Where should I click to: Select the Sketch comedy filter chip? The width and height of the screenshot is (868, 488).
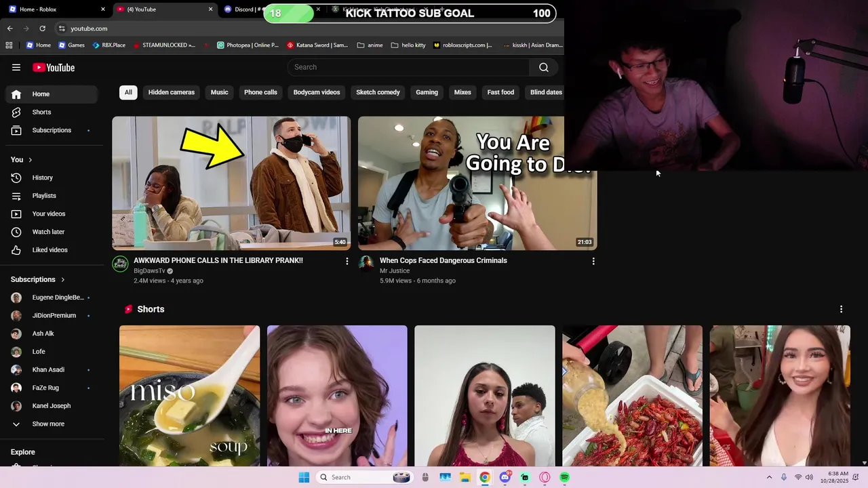click(x=378, y=92)
